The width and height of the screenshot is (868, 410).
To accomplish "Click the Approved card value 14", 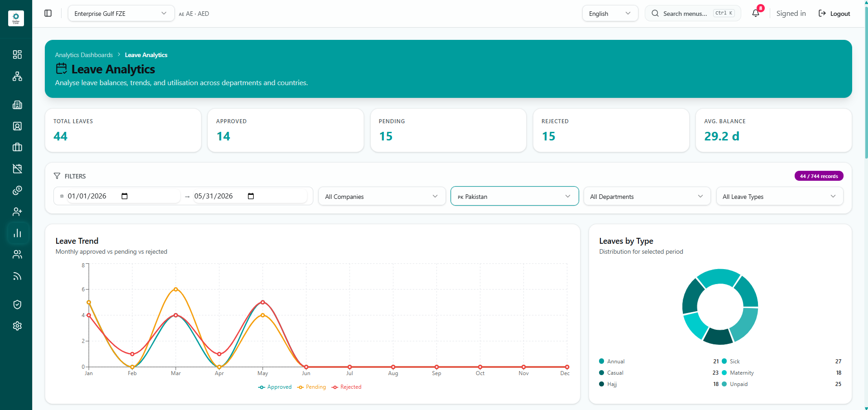I will [x=223, y=136].
